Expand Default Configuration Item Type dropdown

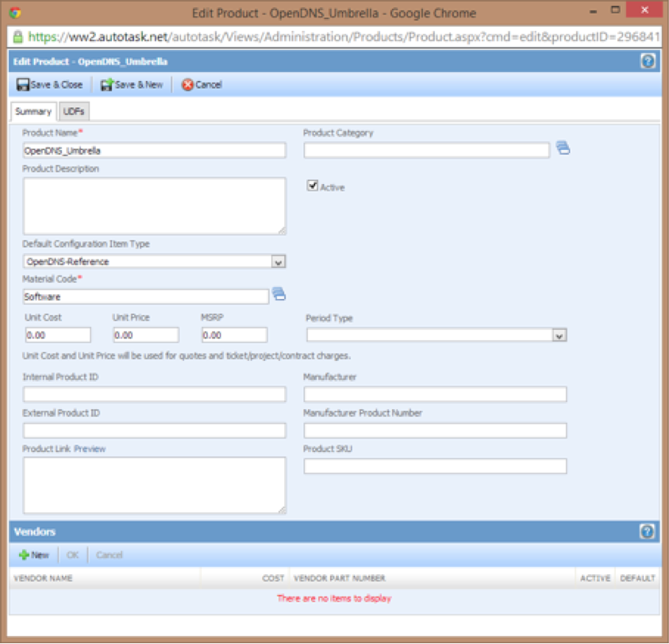pos(279,262)
